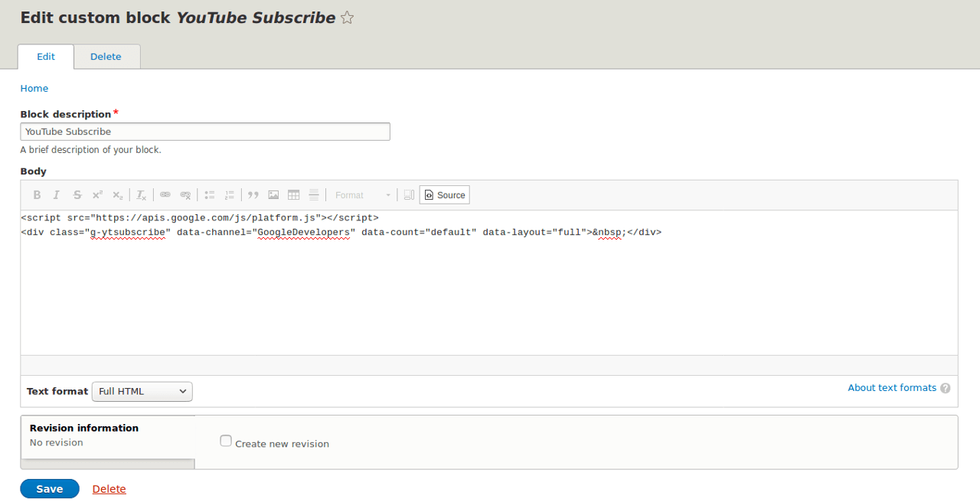Image resolution: width=980 pixels, height=502 pixels.
Task: Click the Block description input field
Action: 205,132
